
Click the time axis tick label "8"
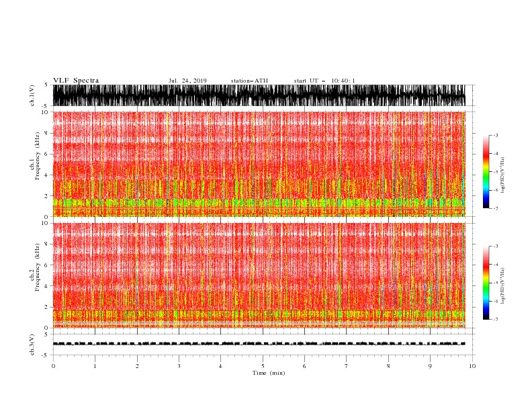(x=388, y=366)
